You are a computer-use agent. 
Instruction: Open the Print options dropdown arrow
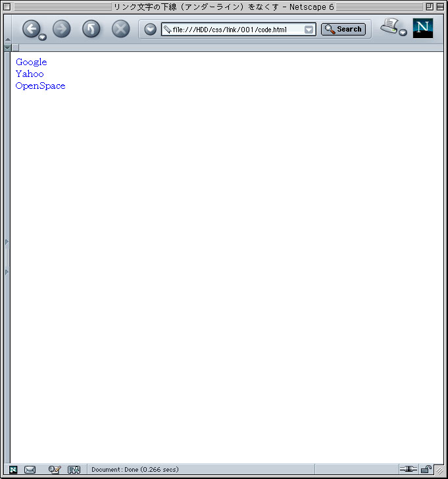pos(403,32)
